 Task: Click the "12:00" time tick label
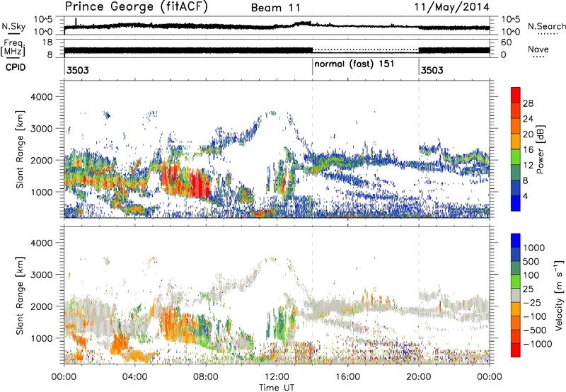point(277,377)
